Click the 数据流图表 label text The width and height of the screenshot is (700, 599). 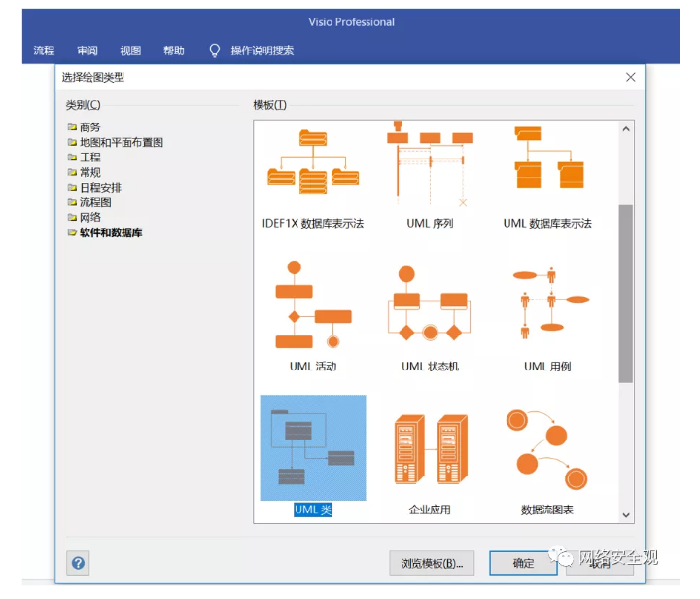pos(546,510)
